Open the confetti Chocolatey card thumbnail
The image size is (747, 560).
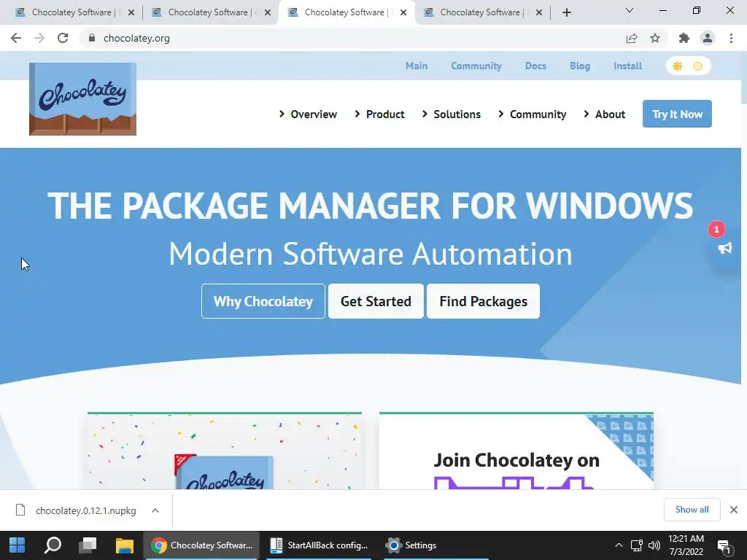coord(225,451)
